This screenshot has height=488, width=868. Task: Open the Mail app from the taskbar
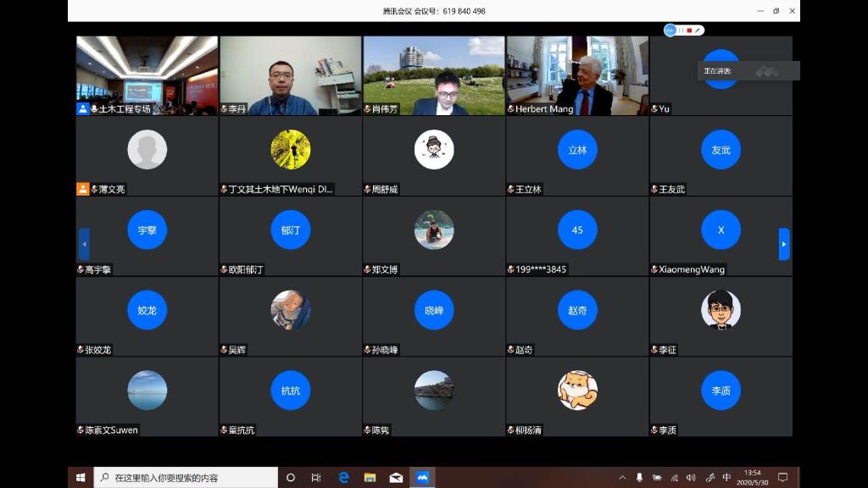[x=396, y=478]
